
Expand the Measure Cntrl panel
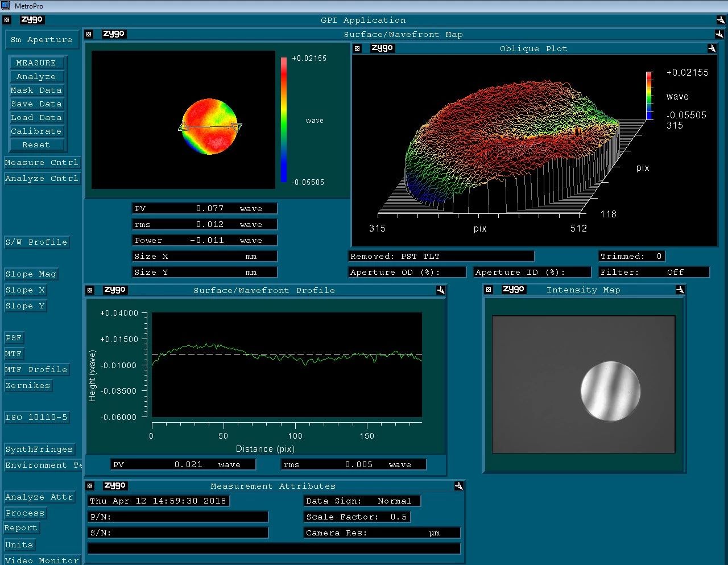[x=42, y=163]
